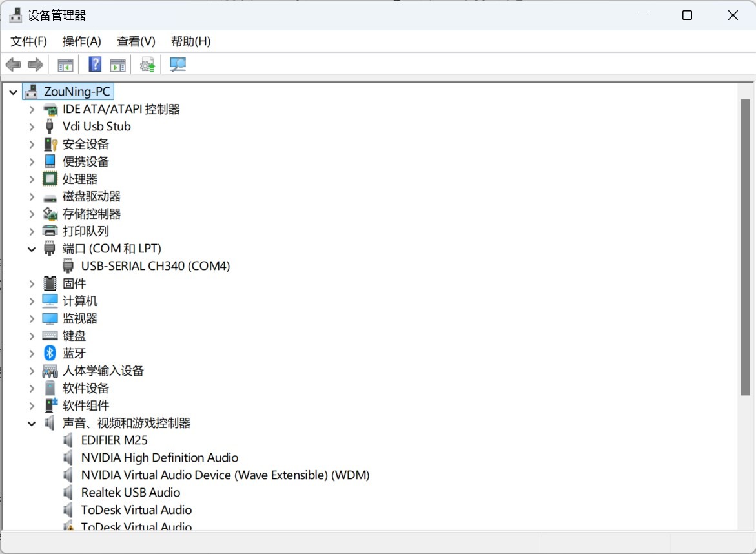This screenshot has width=756, height=554.
Task: Select the 人体学输入设备 label
Action: click(103, 371)
